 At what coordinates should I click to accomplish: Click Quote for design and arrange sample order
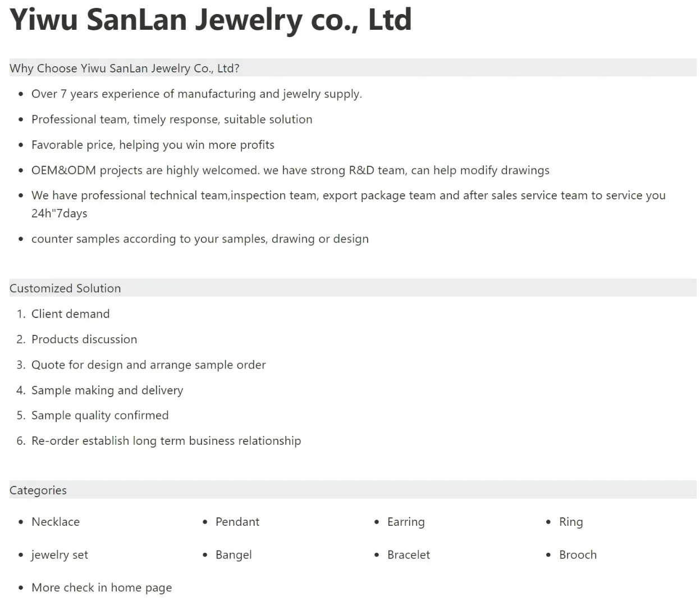(148, 365)
